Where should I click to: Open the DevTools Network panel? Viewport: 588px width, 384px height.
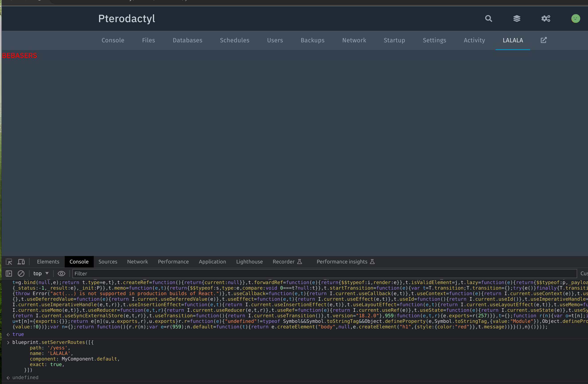click(x=138, y=261)
